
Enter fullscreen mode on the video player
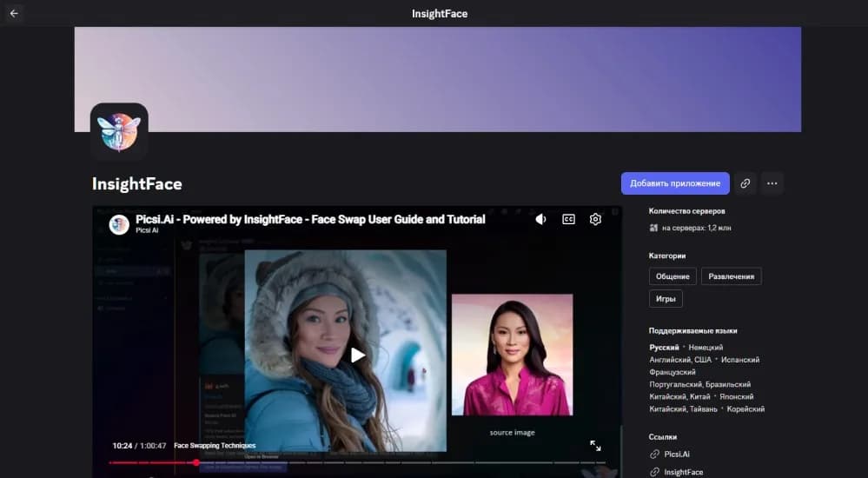pos(595,446)
